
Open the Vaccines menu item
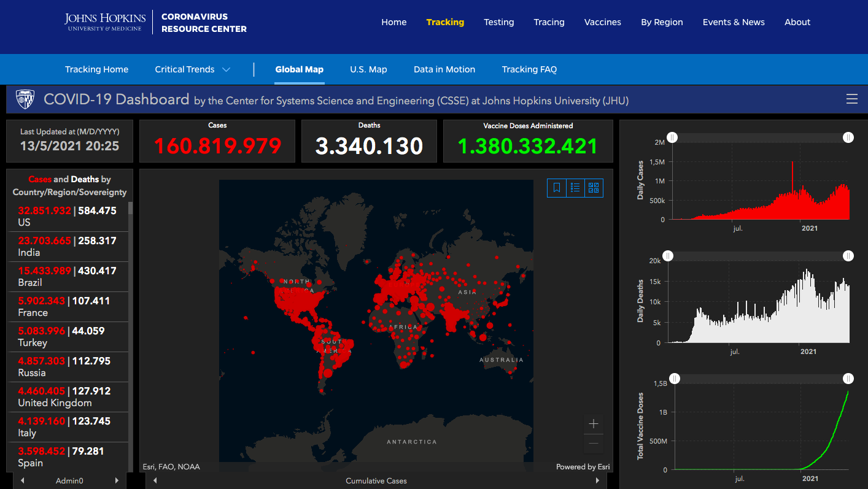[602, 22]
